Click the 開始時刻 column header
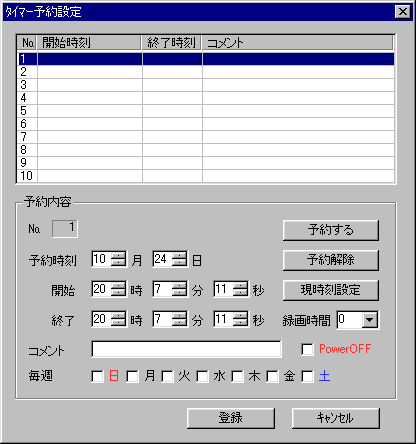The width and height of the screenshot is (416, 444). click(x=89, y=43)
